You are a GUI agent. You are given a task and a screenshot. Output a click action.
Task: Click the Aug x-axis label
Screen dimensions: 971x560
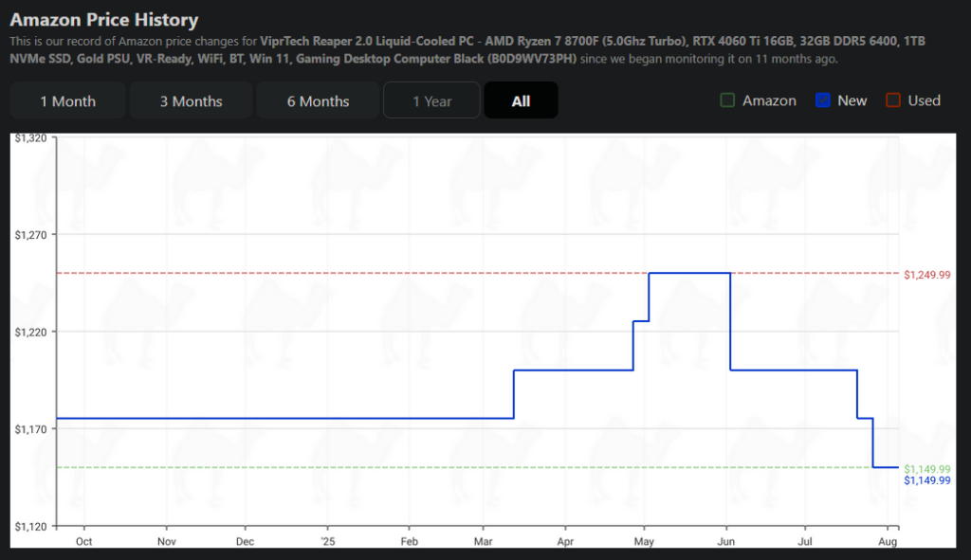coord(888,541)
